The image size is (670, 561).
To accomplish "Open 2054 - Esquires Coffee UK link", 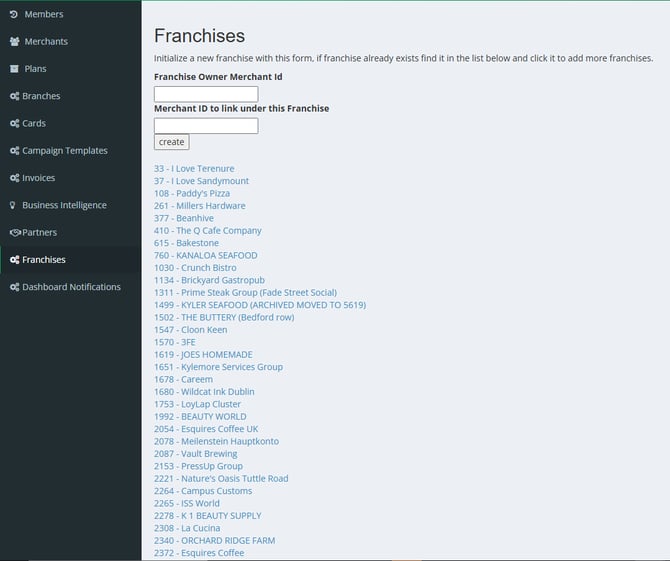I will (206, 429).
